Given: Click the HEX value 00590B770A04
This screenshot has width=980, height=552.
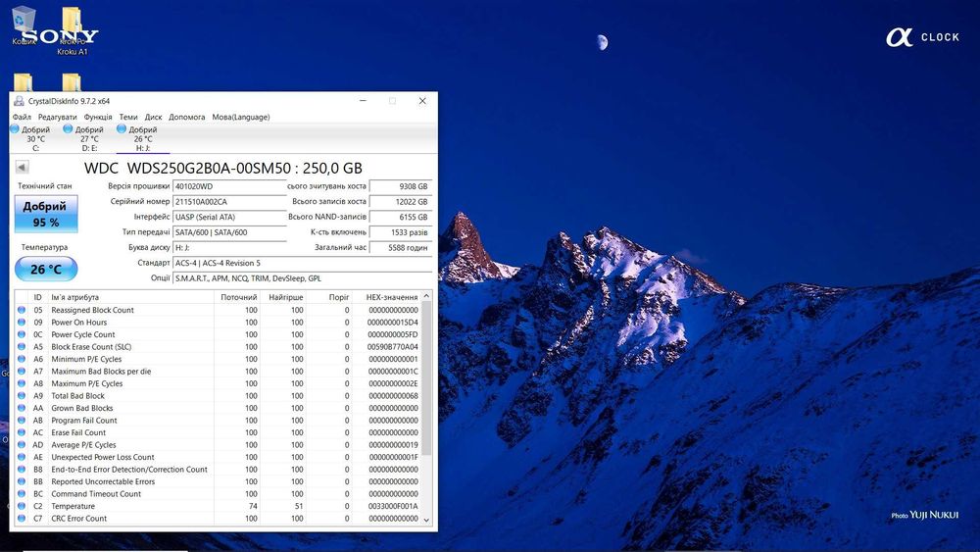Looking at the screenshot, I should (x=393, y=346).
